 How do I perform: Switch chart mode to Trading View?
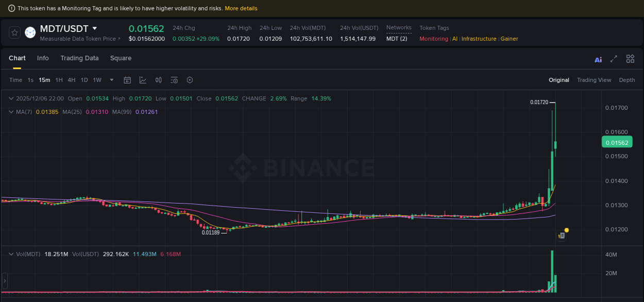click(x=594, y=80)
